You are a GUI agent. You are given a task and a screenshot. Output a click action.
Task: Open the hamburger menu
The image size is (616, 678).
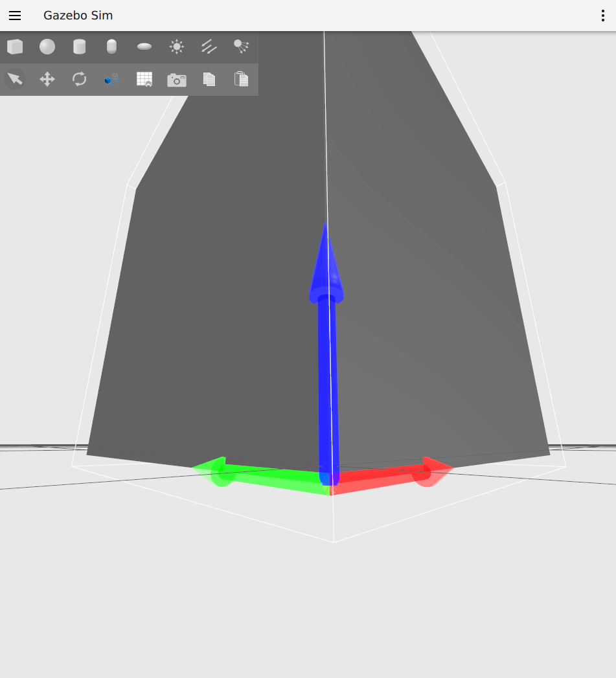click(15, 16)
